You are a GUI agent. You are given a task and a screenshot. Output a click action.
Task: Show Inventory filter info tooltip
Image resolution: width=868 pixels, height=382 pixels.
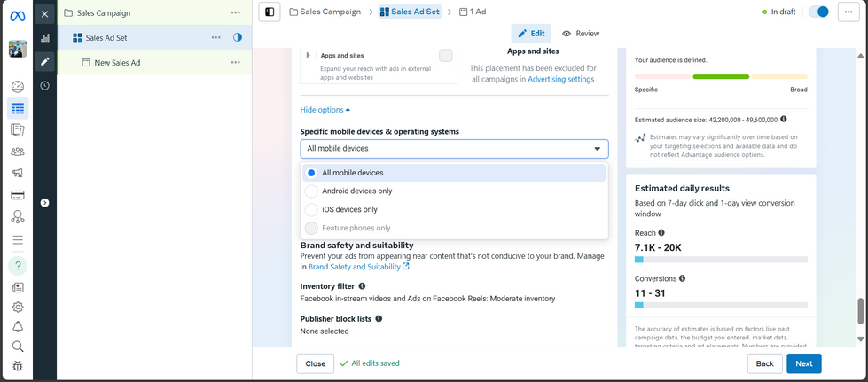362,286
